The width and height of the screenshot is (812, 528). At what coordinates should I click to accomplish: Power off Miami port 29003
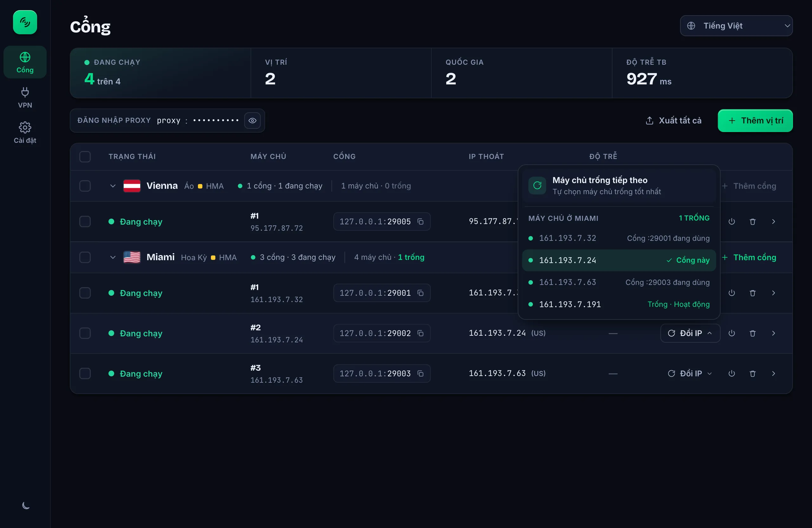731,373
